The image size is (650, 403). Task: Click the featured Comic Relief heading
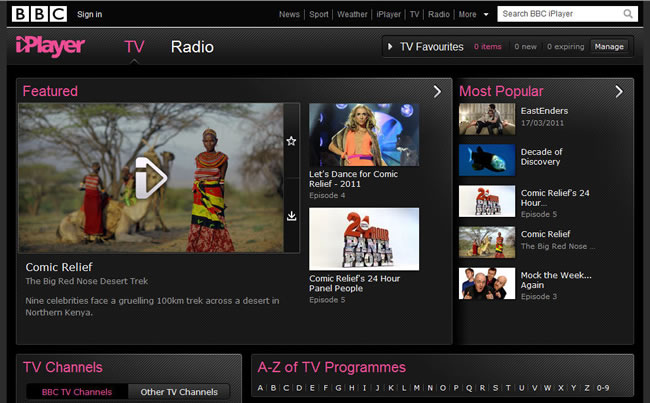pyautogui.click(x=59, y=267)
